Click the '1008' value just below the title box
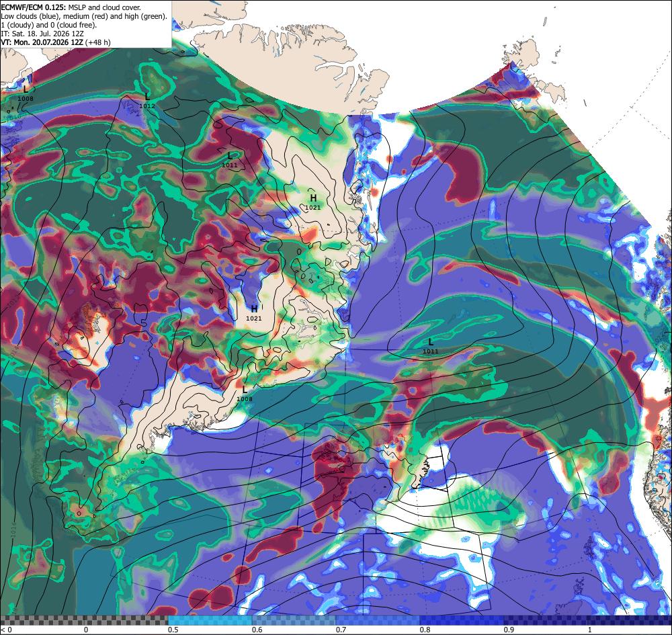This screenshot has height=635, width=672. (x=26, y=99)
